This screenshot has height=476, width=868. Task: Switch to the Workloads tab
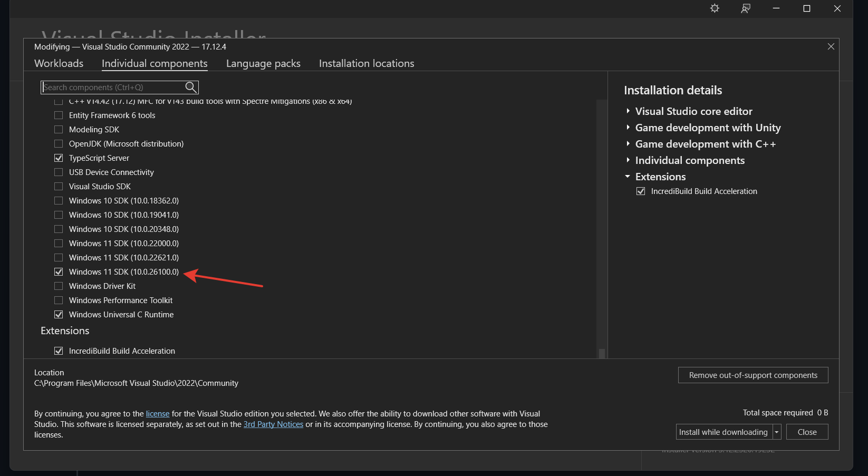(59, 63)
